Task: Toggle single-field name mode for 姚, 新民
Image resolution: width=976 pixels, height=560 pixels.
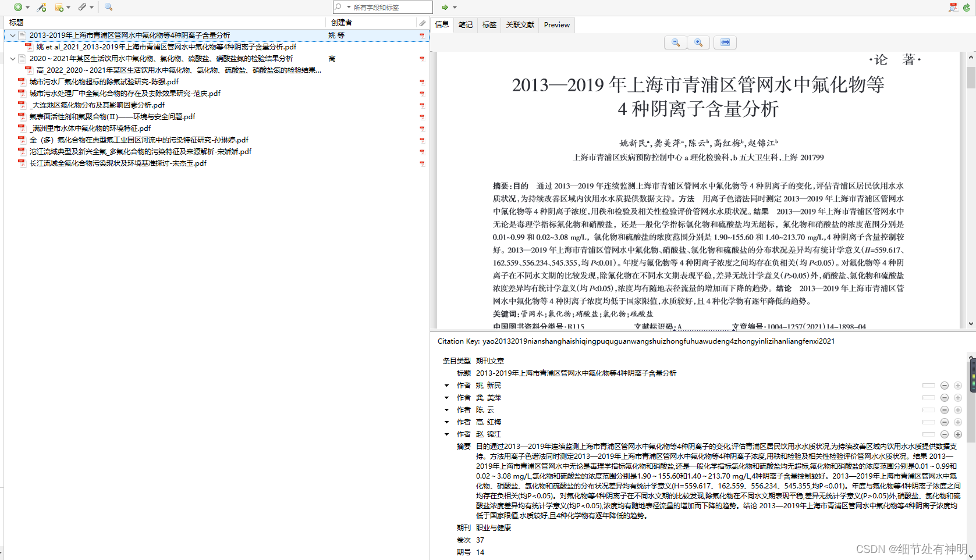Action: [x=928, y=386]
